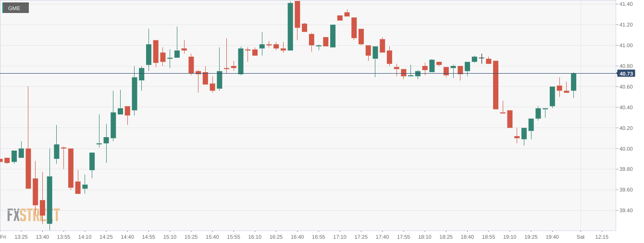Select the 40.73 current price tag
This screenshot has height=243, width=644.
pyautogui.click(x=626, y=74)
